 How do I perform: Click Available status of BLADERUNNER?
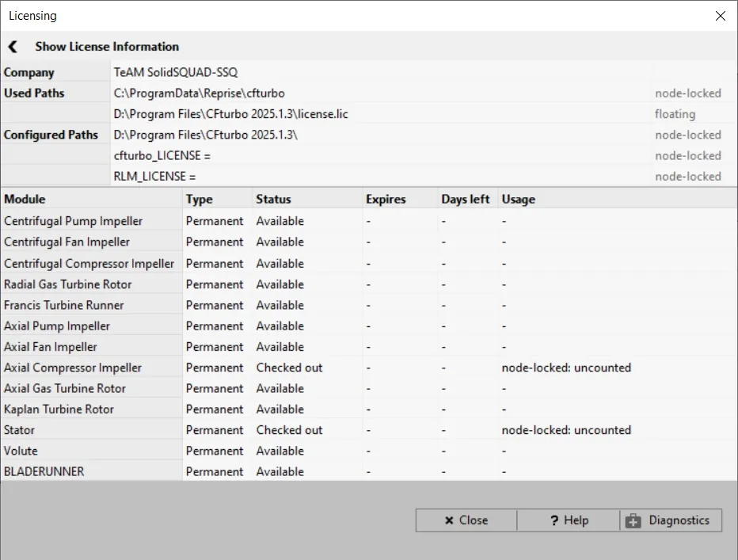click(280, 471)
